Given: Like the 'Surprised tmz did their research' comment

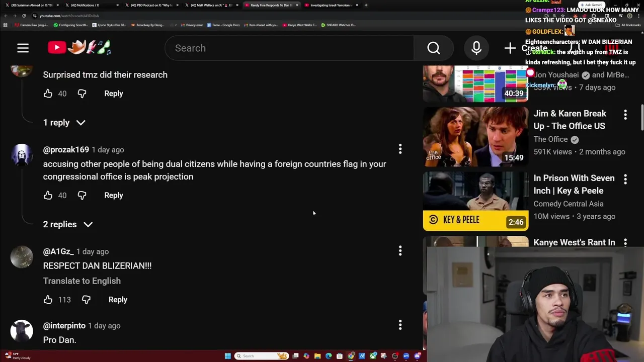Looking at the screenshot, I should pos(48,94).
